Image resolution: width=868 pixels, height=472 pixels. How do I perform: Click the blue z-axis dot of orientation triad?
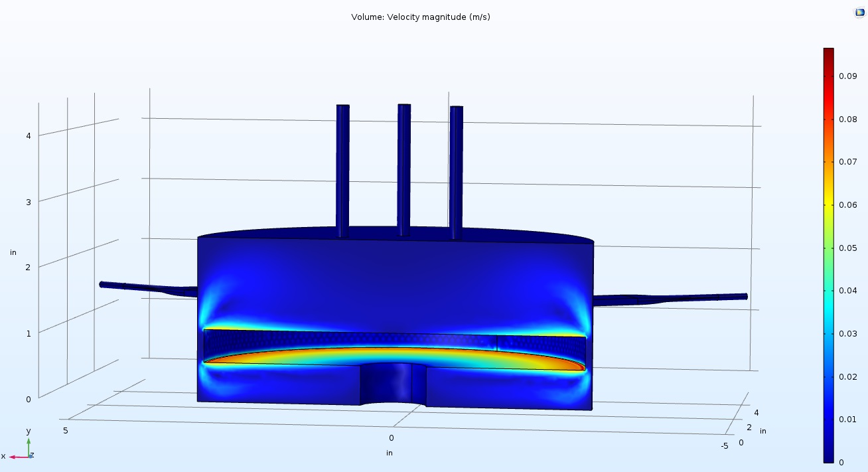click(x=29, y=456)
